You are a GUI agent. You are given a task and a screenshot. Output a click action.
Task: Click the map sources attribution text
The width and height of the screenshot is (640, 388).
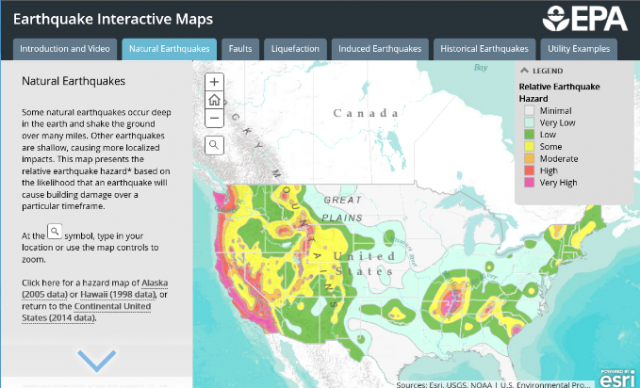(493, 384)
